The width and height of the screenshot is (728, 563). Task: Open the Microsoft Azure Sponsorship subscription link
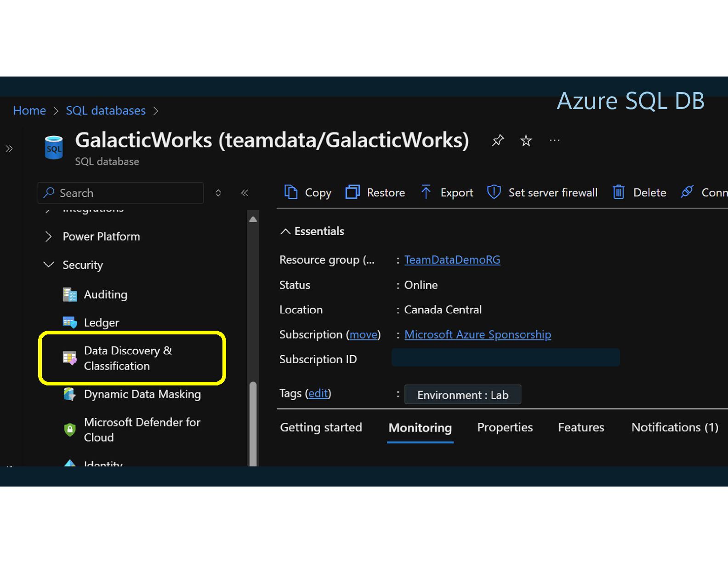tap(478, 334)
